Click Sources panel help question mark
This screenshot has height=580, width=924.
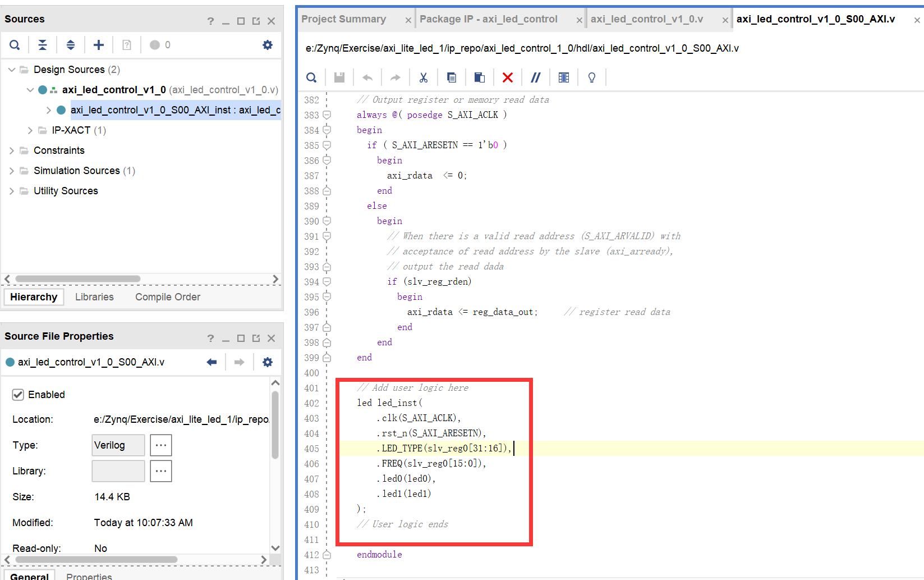point(210,21)
